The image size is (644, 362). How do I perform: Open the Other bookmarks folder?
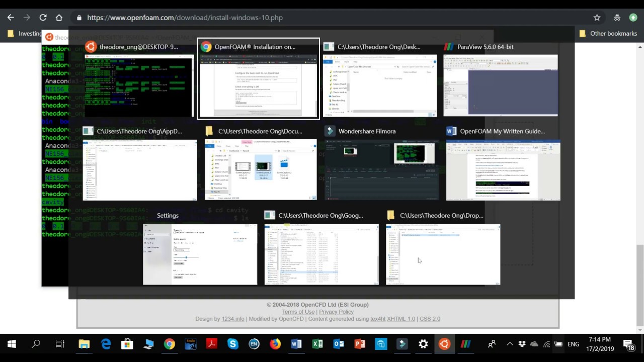(x=608, y=34)
